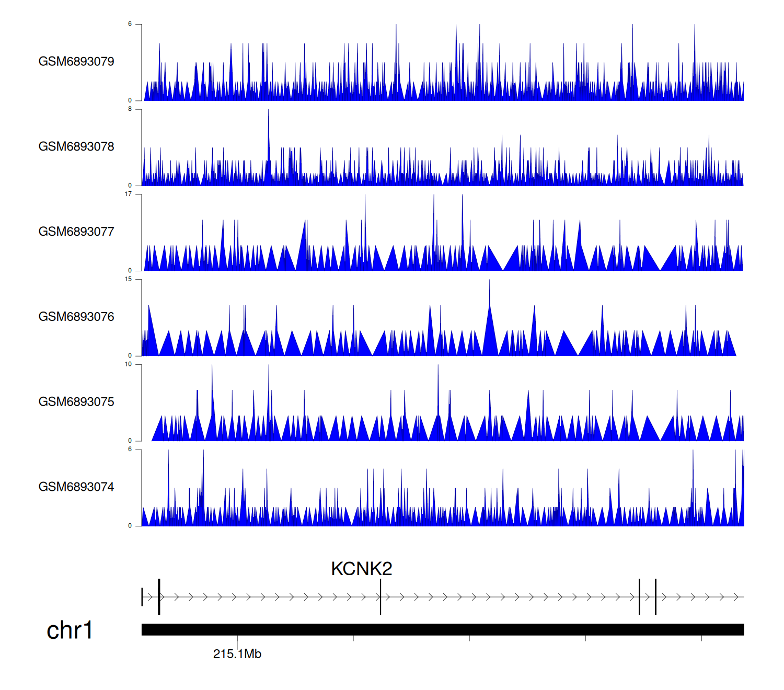Click the chr1 chromosome label
This screenshot has height=690, width=784.
[x=70, y=630]
